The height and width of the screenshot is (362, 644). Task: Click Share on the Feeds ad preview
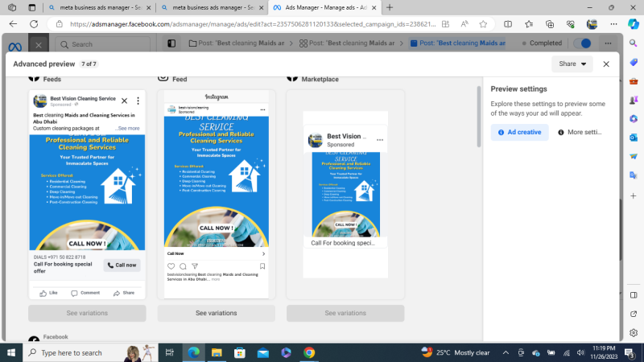click(x=124, y=293)
